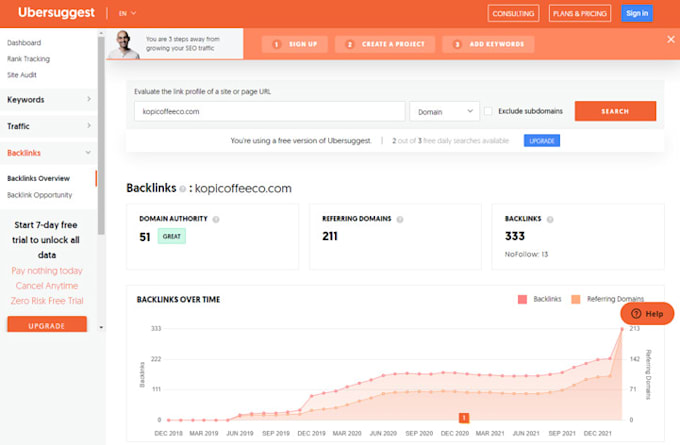
Task: Click the GREAT authority badge
Action: (x=171, y=236)
